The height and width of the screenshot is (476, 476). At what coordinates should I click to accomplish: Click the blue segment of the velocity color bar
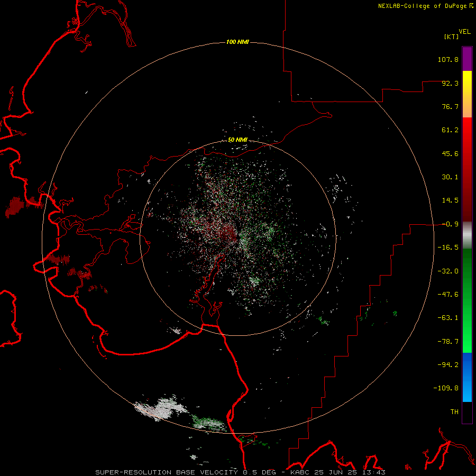click(467, 377)
